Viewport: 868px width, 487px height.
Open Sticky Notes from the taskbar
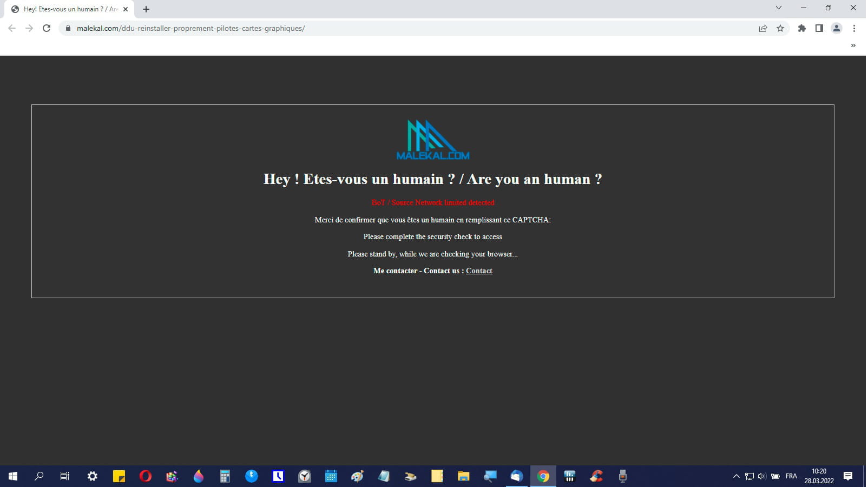[119, 476]
